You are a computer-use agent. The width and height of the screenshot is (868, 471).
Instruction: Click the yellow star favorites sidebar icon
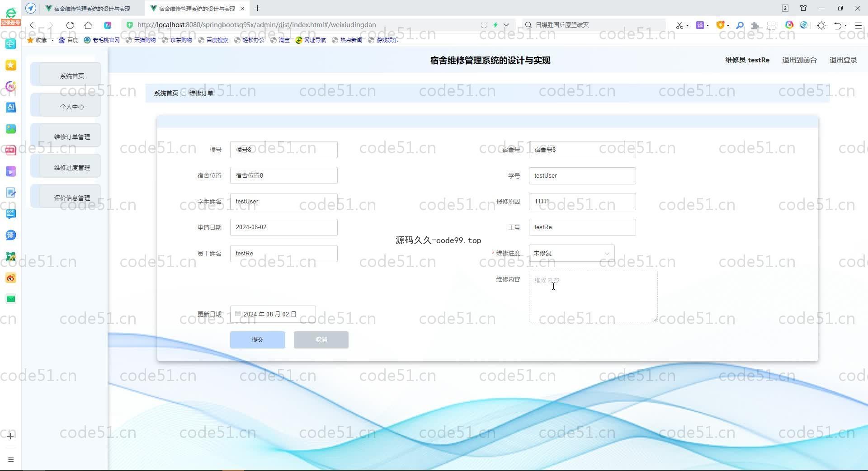coord(11,65)
